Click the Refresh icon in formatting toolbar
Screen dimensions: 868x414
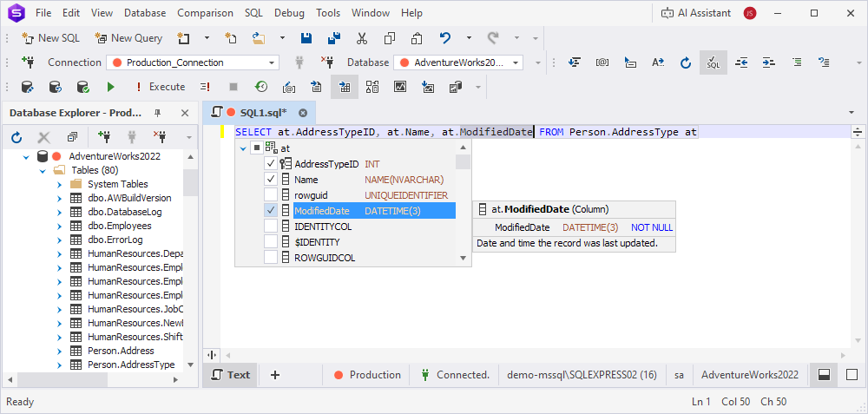coord(686,62)
